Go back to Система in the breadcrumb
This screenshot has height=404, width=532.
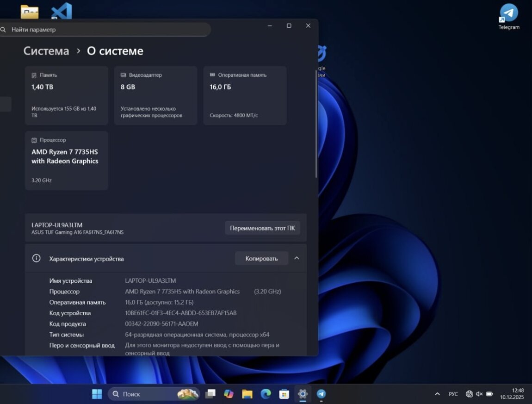pyautogui.click(x=46, y=51)
